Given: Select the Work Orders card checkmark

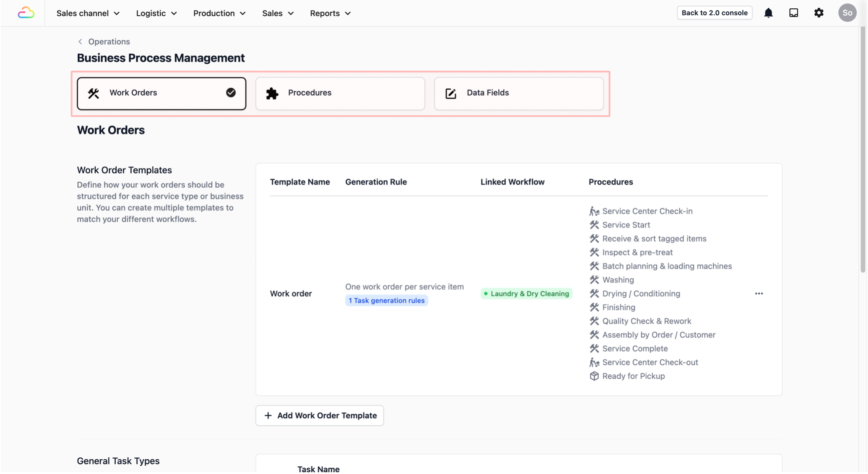Looking at the screenshot, I should [x=231, y=93].
